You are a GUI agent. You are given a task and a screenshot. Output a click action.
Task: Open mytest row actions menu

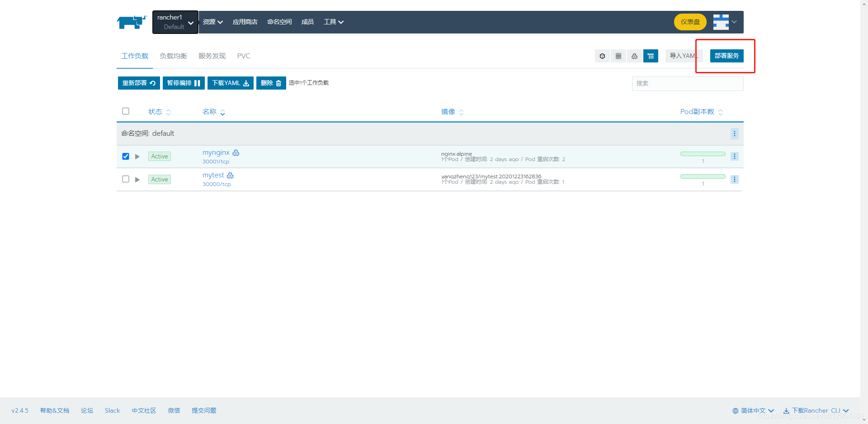pos(734,179)
